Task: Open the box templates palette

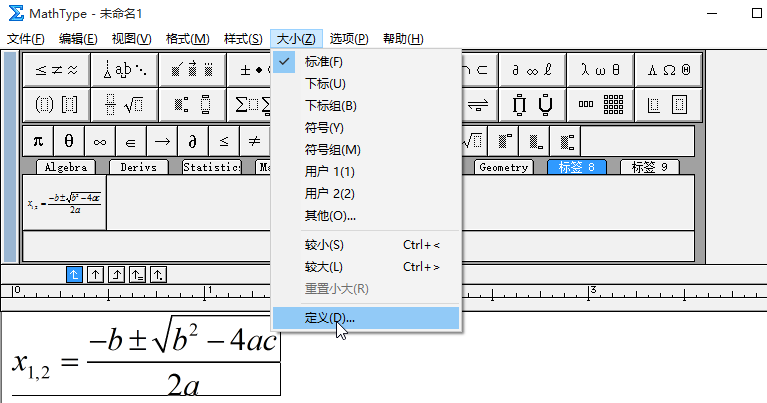Action: (668, 104)
